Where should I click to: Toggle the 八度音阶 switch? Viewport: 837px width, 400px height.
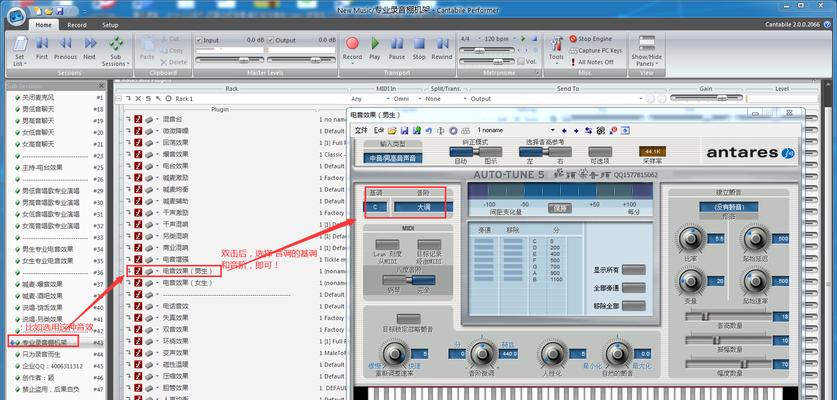(409, 280)
